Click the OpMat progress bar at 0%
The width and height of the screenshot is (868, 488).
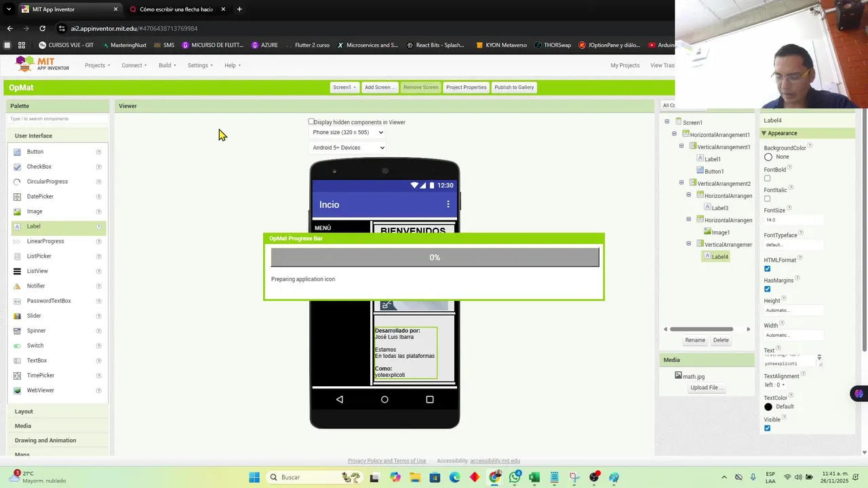[x=435, y=258]
